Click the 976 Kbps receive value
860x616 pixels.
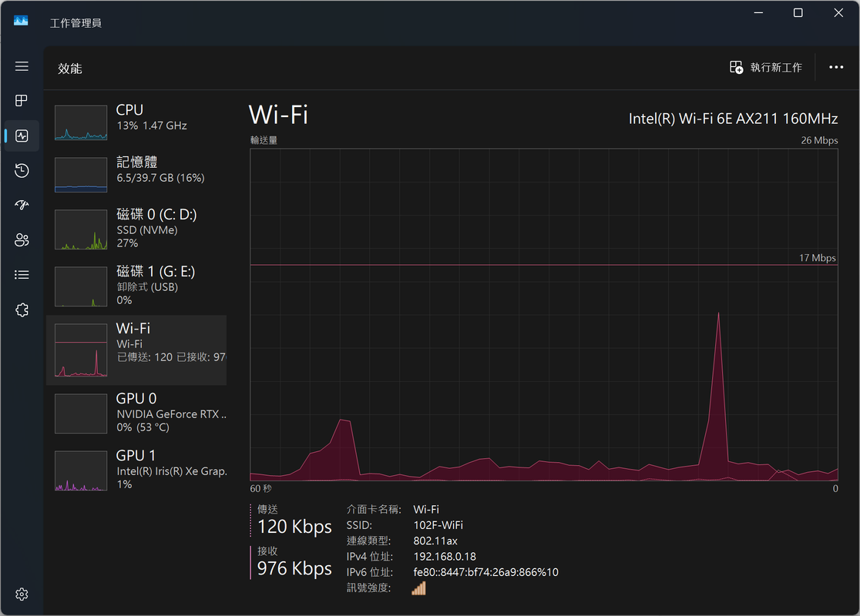[294, 568]
